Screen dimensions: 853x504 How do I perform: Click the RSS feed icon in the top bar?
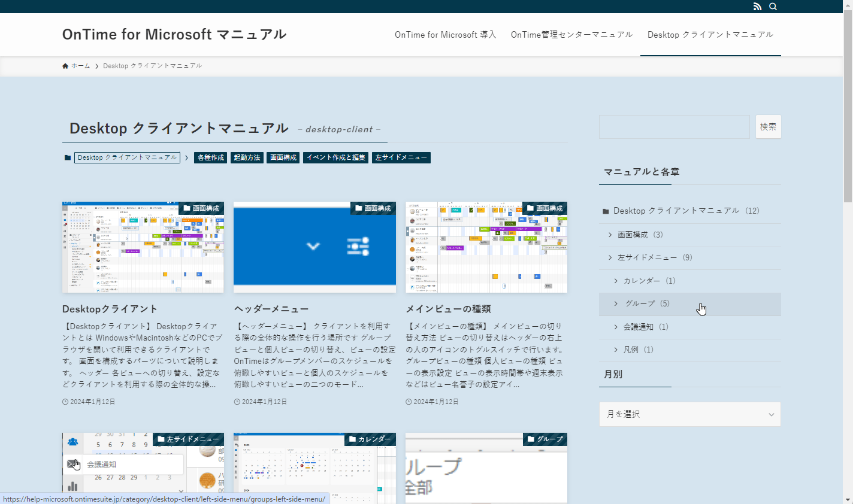pyautogui.click(x=757, y=6)
